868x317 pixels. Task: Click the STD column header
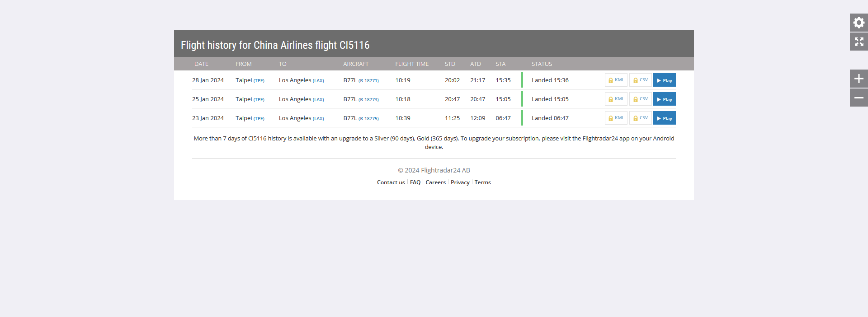coord(450,64)
